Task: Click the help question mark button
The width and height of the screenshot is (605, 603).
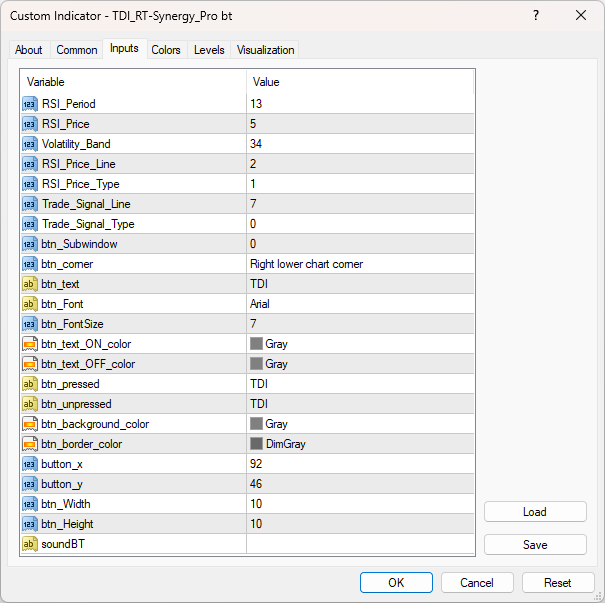Action: click(535, 15)
